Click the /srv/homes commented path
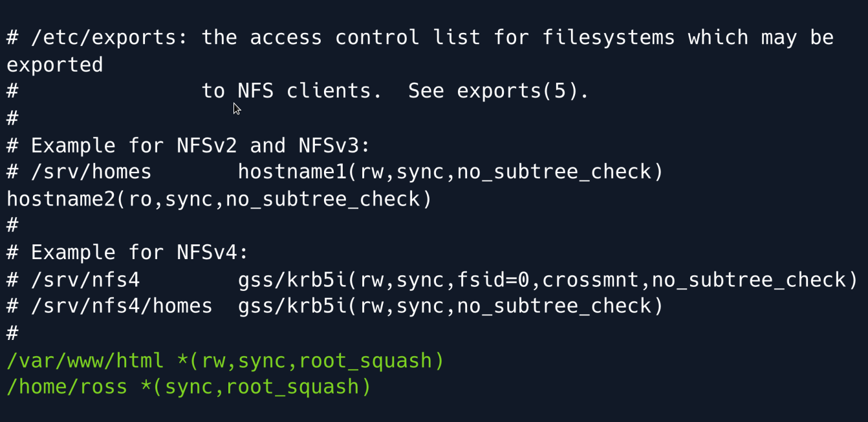 [x=91, y=172]
